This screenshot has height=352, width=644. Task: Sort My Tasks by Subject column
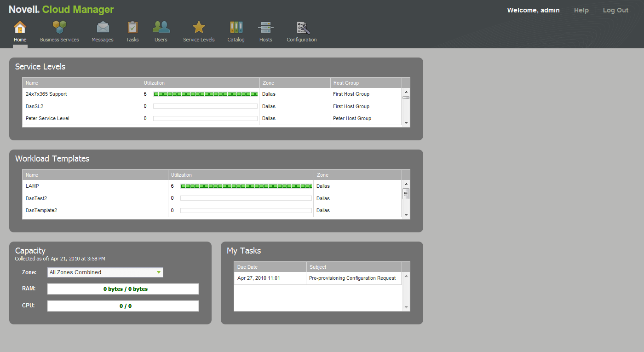354,267
